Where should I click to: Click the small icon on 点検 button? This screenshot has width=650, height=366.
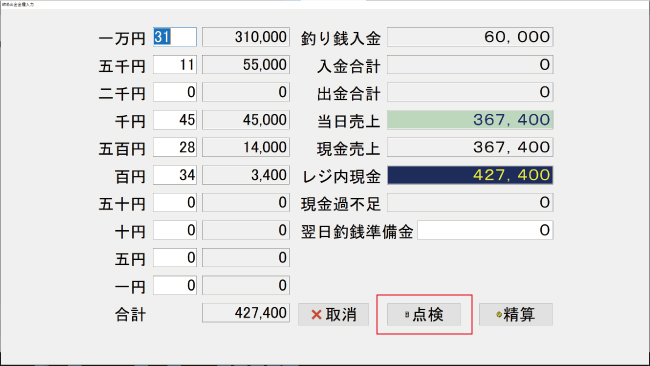click(x=407, y=315)
